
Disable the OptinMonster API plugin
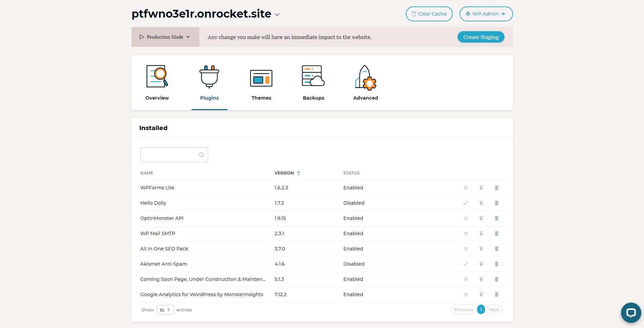point(466,218)
